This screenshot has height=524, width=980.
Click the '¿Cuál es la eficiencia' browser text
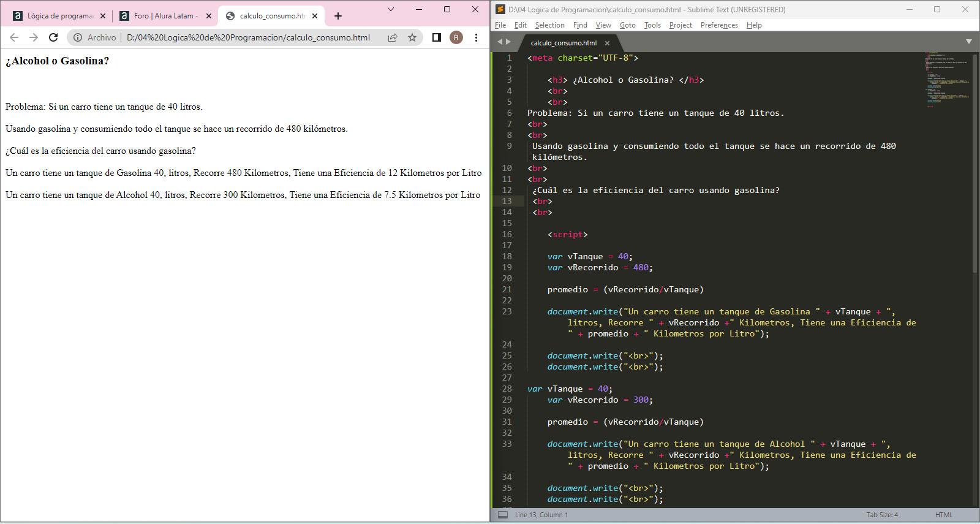click(x=100, y=151)
